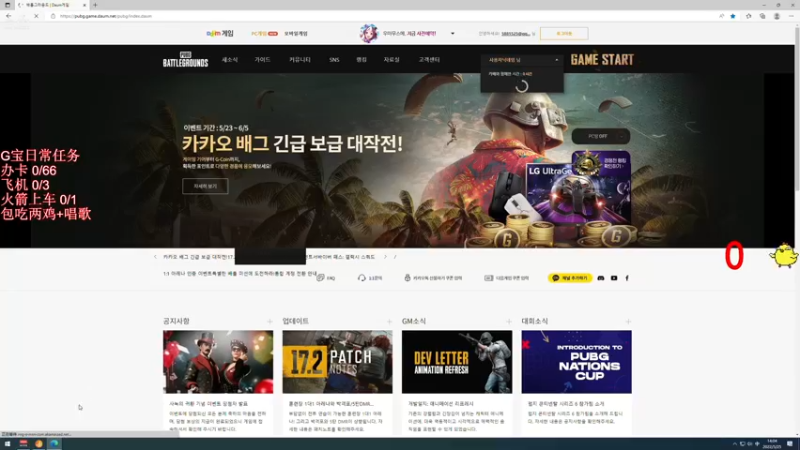Open the Discord icon link
Viewport: 800px width, 450px height.
601,278
